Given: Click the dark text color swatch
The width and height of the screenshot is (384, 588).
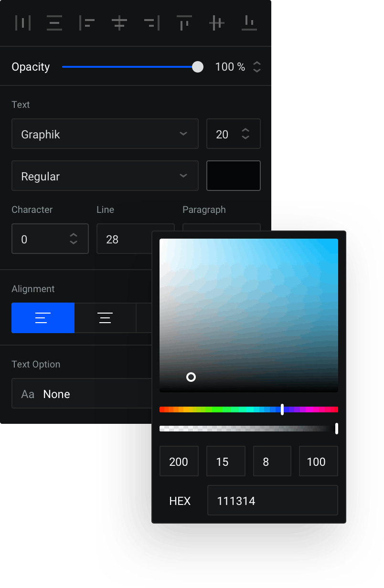Looking at the screenshot, I should pos(234,176).
